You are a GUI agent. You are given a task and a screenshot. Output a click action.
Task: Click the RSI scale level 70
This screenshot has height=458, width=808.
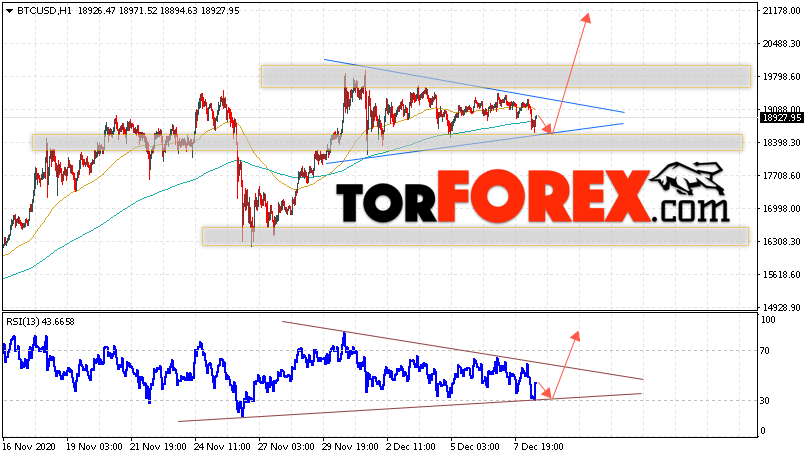pos(765,351)
